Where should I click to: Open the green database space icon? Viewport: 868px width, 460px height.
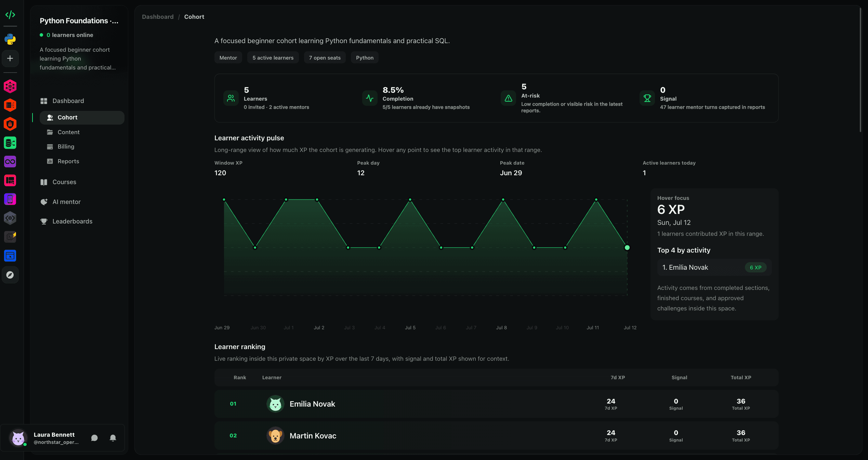pos(10,143)
